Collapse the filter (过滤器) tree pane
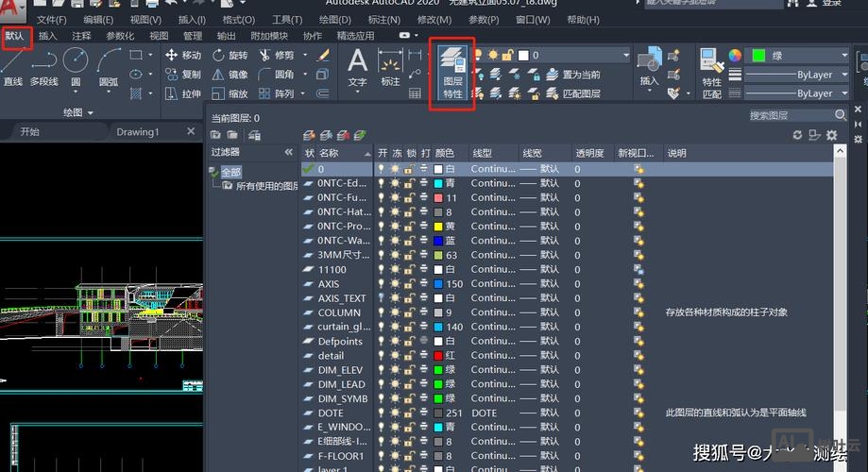 pos(288,152)
